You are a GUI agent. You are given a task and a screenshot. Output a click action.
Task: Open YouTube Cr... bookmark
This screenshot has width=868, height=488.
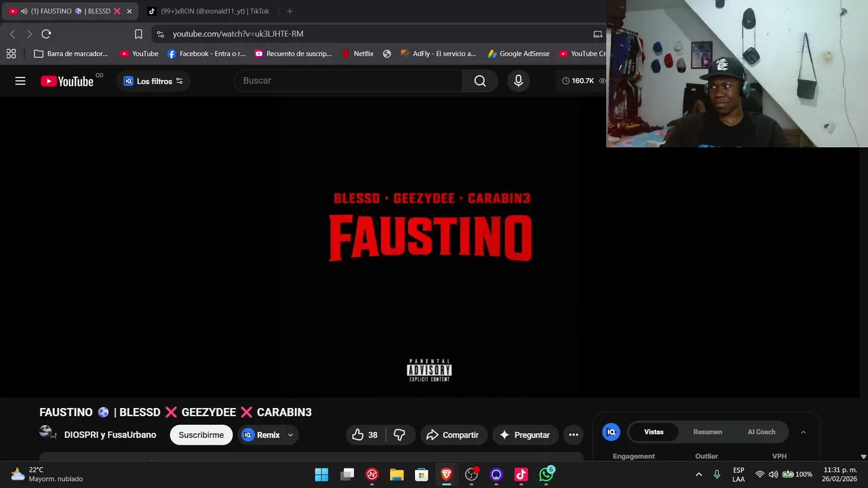[582, 54]
